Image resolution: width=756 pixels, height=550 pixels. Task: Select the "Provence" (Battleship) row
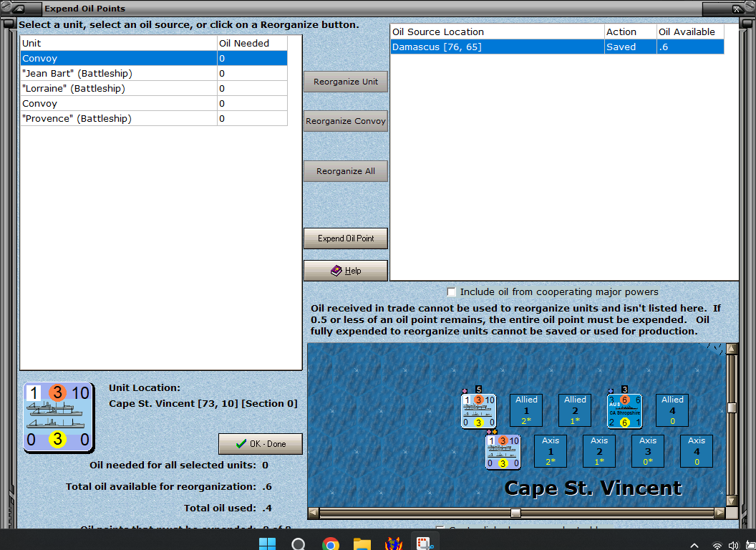154,118
